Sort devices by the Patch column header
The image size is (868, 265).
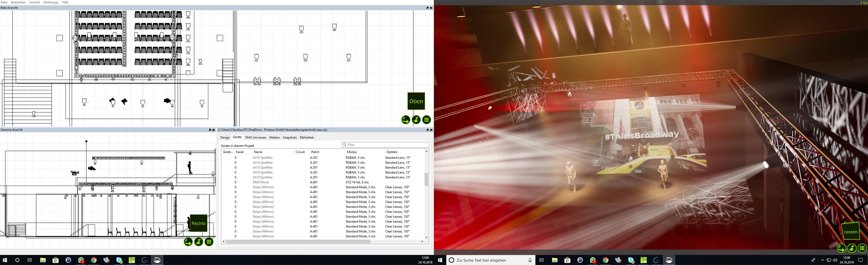(x=315, y=152)
